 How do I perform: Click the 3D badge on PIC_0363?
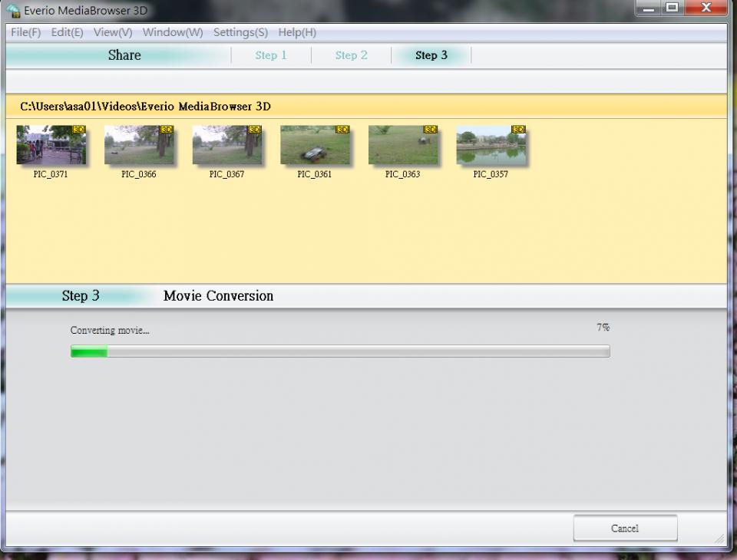pos(431,129)
